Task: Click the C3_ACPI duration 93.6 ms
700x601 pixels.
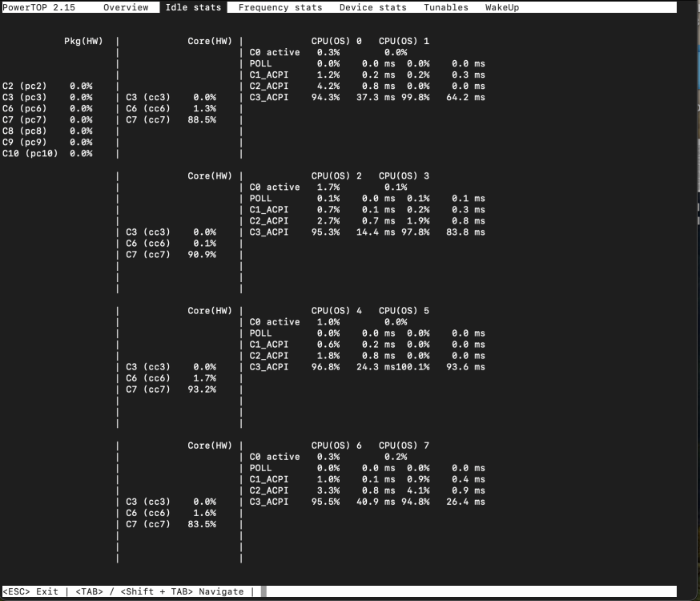Action: coord(465,366)
